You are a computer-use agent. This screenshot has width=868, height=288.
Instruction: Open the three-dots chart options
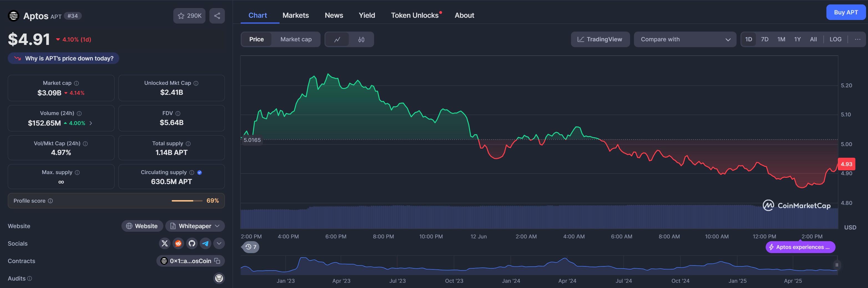click(x=857, y=39)
